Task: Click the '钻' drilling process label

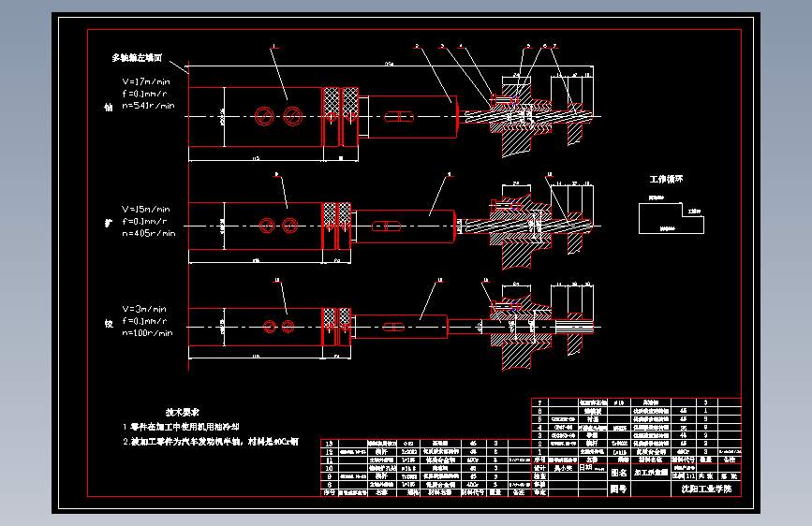Action: (109, 108)
